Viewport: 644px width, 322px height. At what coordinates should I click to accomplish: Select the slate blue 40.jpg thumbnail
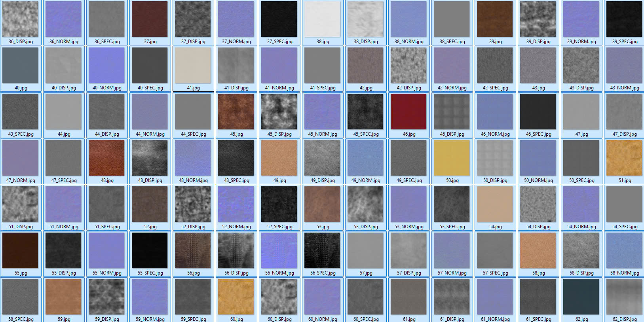pos(21,65)
